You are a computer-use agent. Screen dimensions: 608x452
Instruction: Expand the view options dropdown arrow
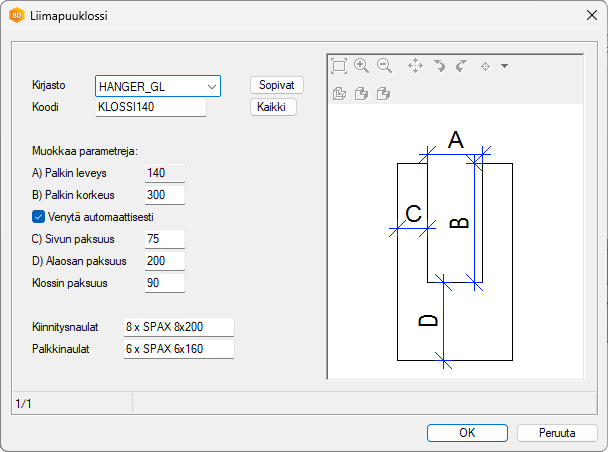click(504, 66)
